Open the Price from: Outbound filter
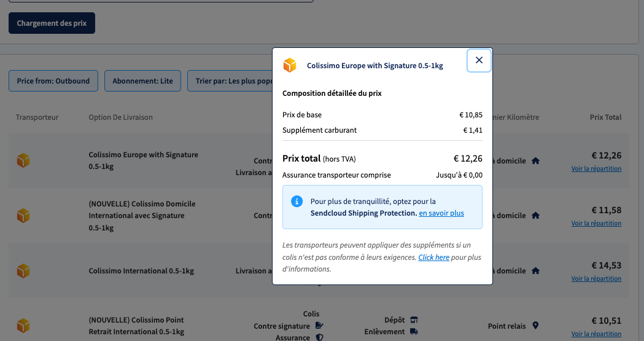This screenshot has height=341, width=644. click(x=53, y=81)
